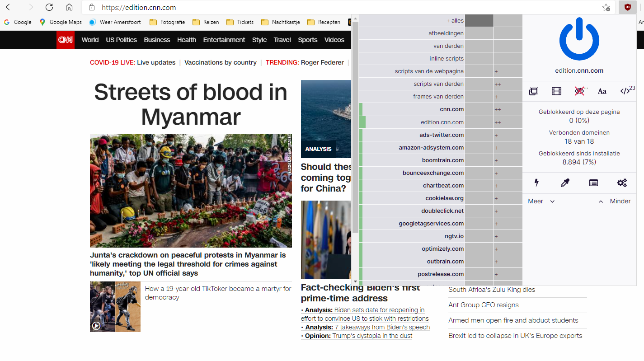The image size is (644, 361).
Task: Open the Tickets bookmarks folder
Action: coord(240,22)
